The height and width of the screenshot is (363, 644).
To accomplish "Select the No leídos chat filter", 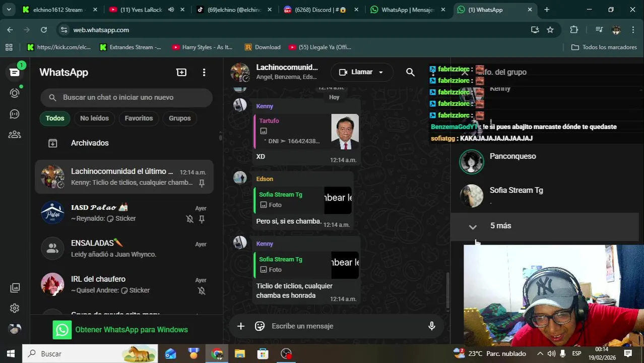I will [x=94, y=118].
